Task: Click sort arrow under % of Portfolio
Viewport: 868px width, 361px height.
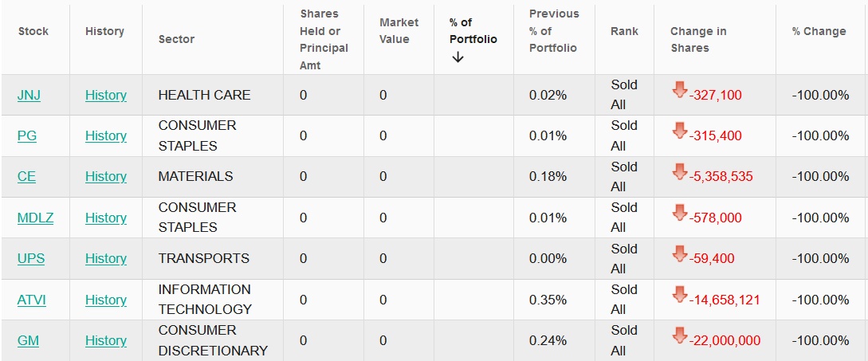Action: pos(458,57)
